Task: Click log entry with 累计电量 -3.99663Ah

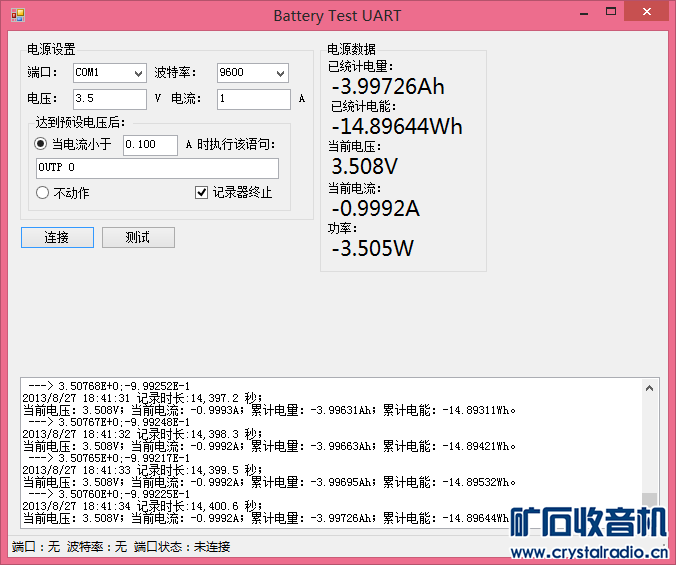Action: point(269,446)
